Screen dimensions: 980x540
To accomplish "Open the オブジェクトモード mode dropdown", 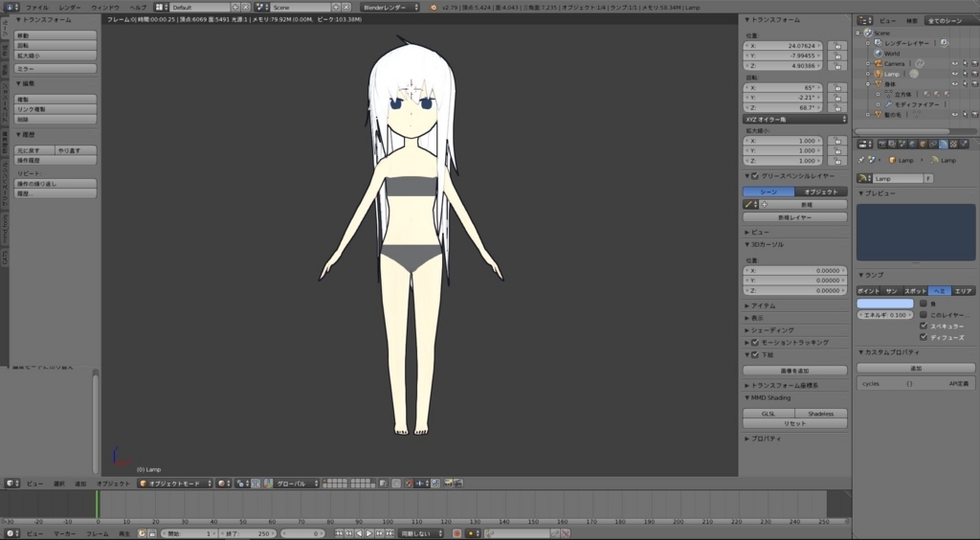I will click(x=174, y=484).
